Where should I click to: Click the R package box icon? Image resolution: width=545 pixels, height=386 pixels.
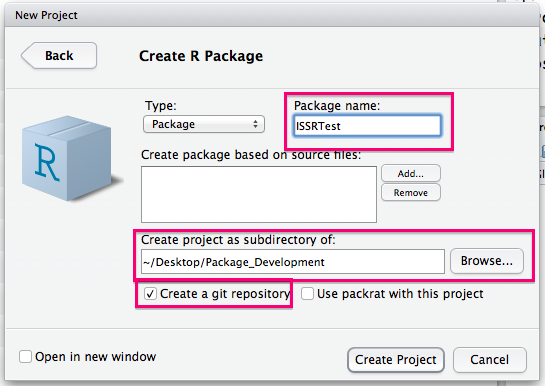(69, 158)
